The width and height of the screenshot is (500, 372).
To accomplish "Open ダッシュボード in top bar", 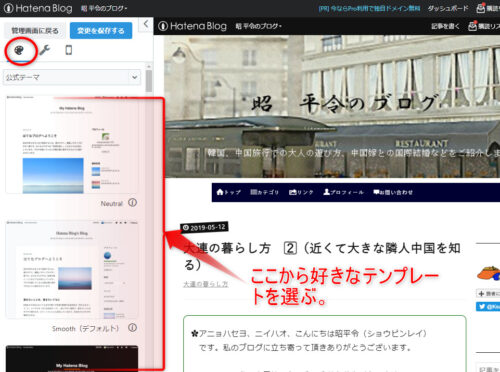I will (448, 8).
